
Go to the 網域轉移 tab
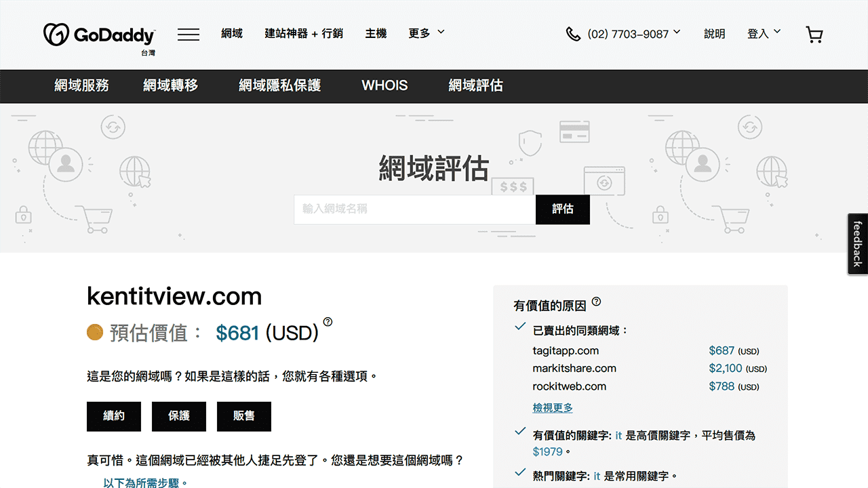pyautogui.click(x=170, y=85)
